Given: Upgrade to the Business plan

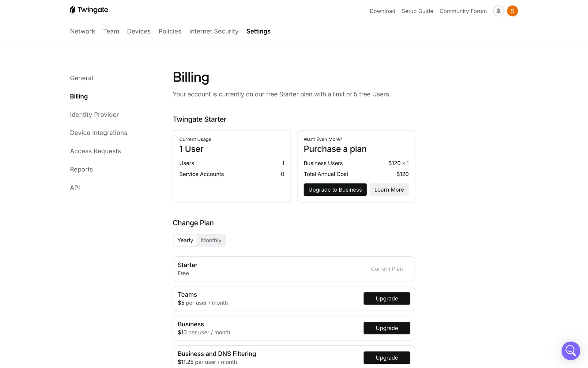Looking at the screenshot, I should point(386,328).
